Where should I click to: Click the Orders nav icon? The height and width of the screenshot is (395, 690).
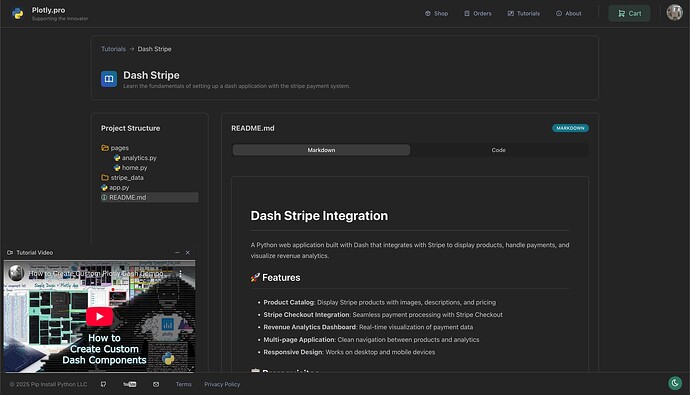[467, 14]
